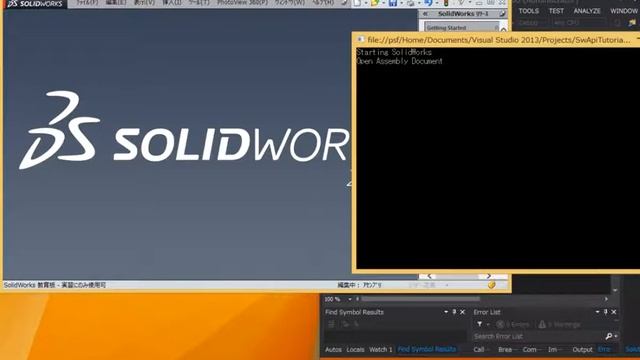Open the 100 % zoom dropdown
Viewport: 640px width, 360px height.
point(350,299)
